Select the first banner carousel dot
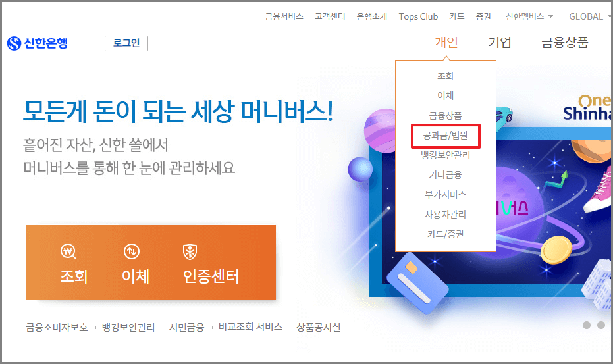The height and width of the screenshot is (364, 613). point(587,325)
